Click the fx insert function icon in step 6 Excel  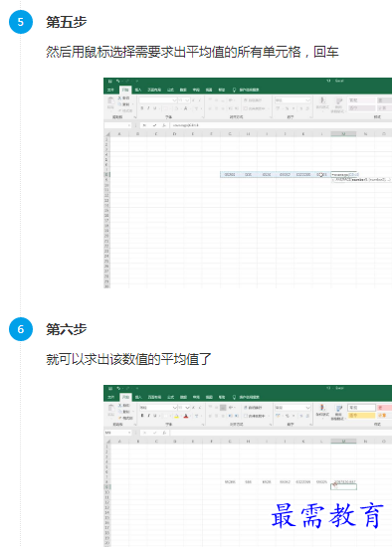tap(164, 433)
